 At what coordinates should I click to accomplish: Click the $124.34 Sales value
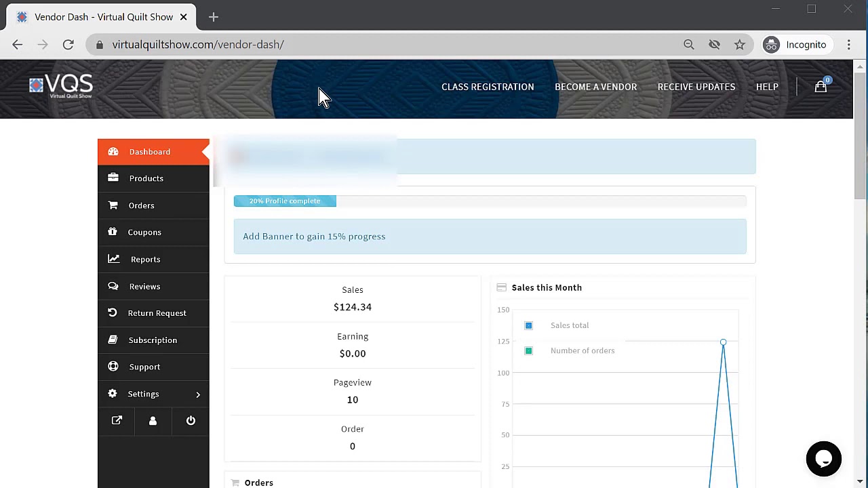tap(353, 307)
